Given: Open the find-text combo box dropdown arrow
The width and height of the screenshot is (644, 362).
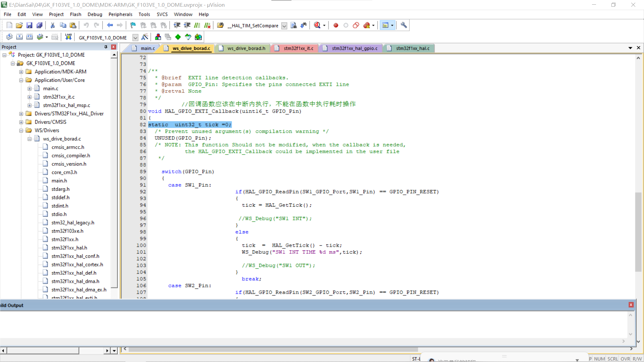Looking at the screenshot, I should pos(284,26).
